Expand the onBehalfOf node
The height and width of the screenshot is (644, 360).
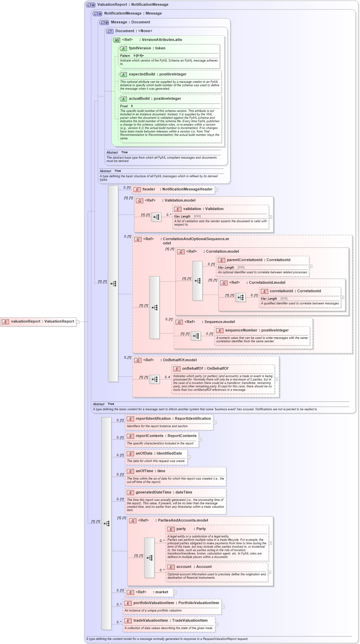point(276,379)
